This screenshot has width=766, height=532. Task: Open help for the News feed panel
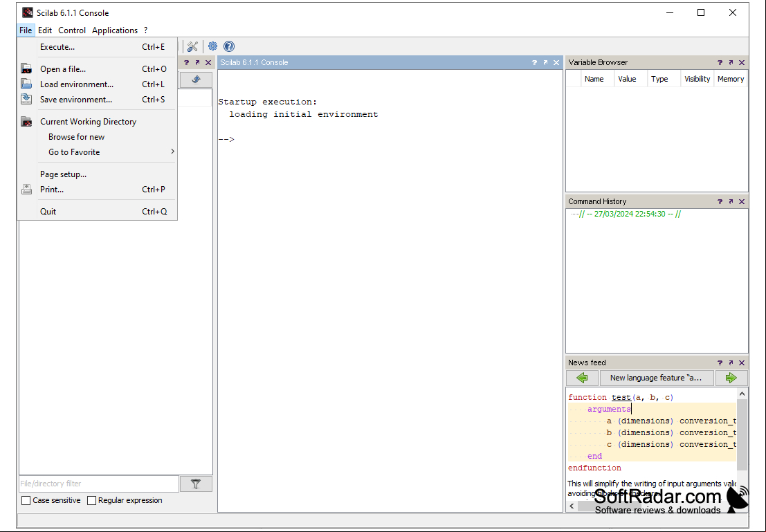pyautogui.click(x=720, y=363)
